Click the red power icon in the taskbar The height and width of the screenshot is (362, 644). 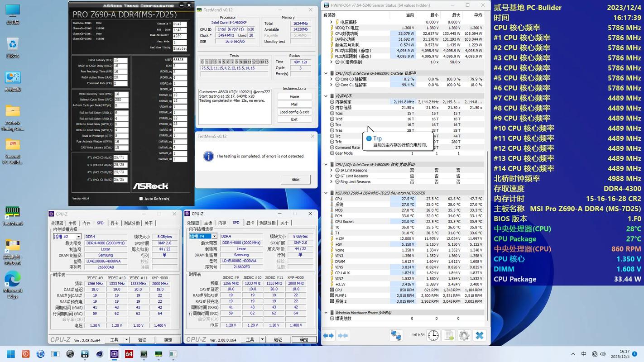coord(26,354)
